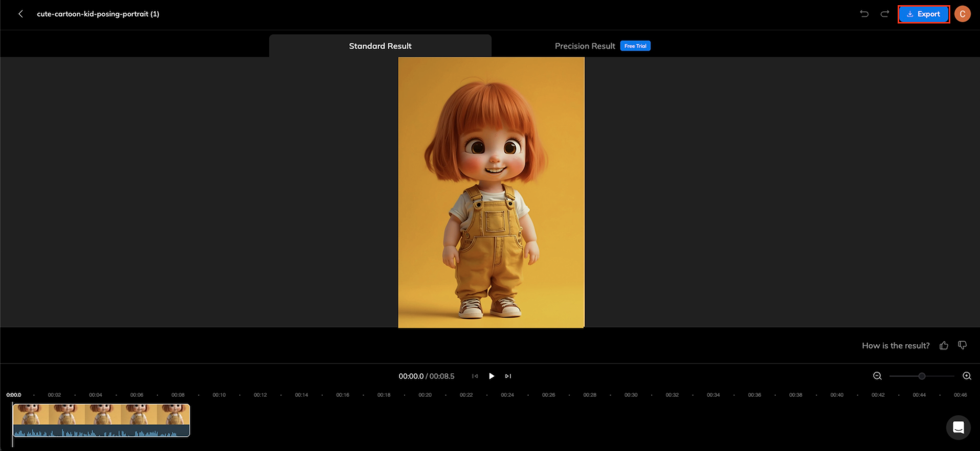Click the redo arrow icon
Image resolution: width=980 pixels, height=451 pixels.
(885, 14)
